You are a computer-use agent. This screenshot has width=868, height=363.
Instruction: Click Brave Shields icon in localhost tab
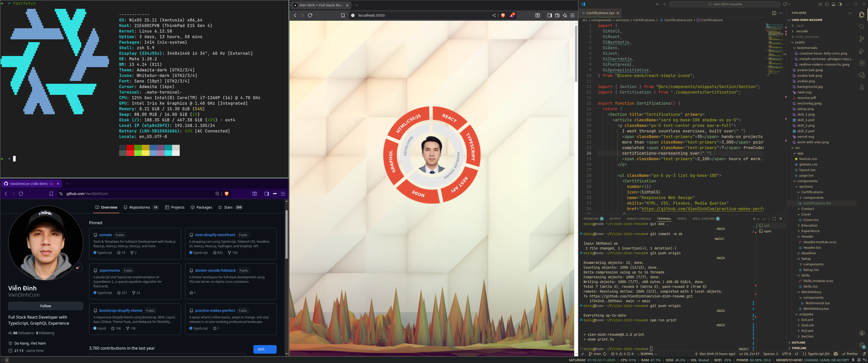pyautogui.click(x=503, y=15)
